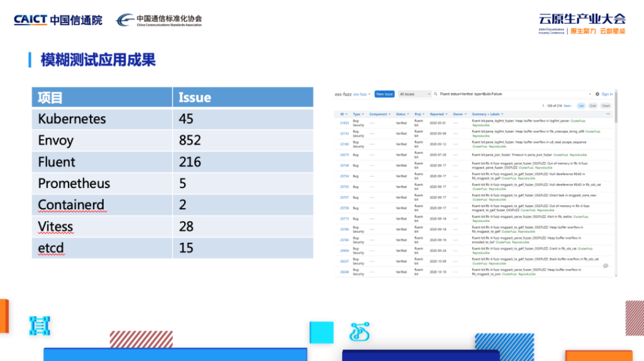Open the ID column sort dropdown
This screenshot has width=644, height=361.
pos(343,114)
